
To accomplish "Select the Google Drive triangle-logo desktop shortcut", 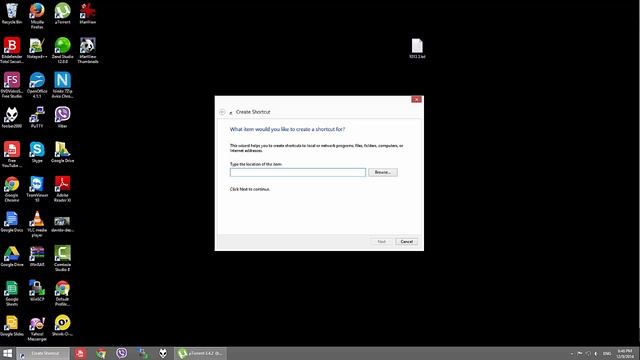I will pyautogui.click(x=12, y=256).
